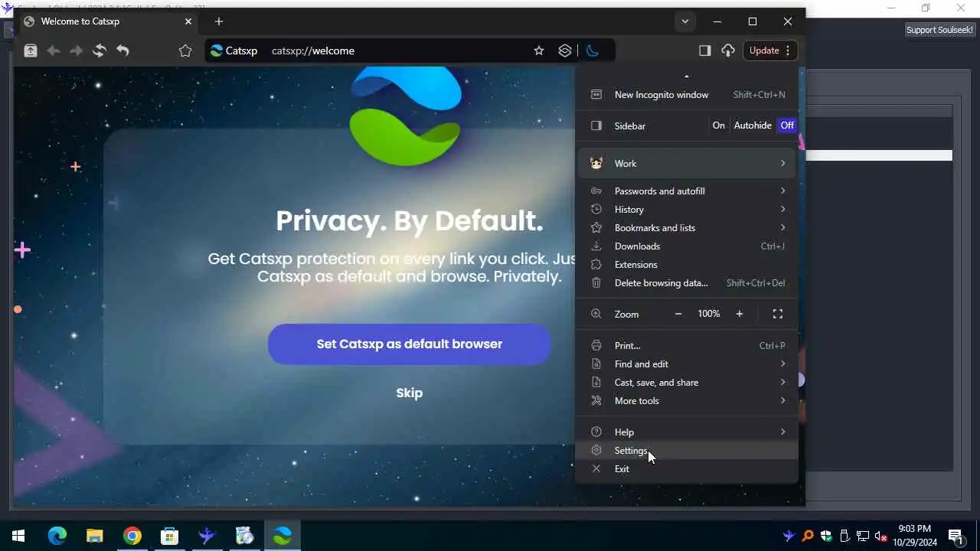The width and height of the screenshot is (980, 551).
Task: Decrease zoom with minus button
Action: click(x=678, y=314)
